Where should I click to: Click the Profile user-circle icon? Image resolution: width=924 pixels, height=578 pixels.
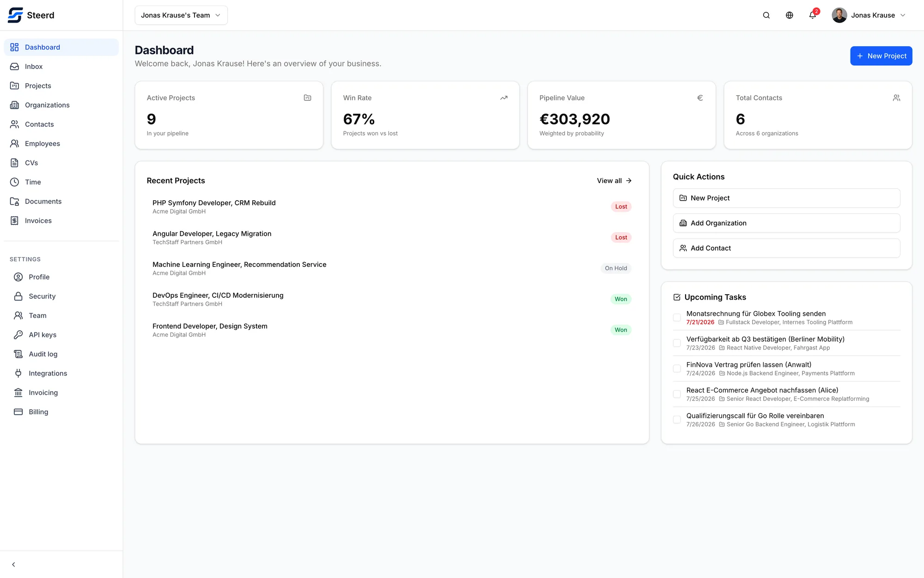coord(18,277)
